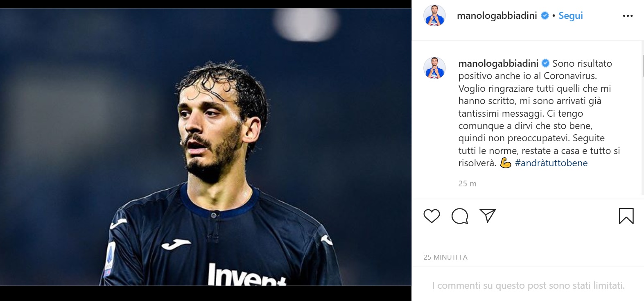Open manologabbiadini username in header
Screen dimensions: 644x301
pyautogui.click(x=497, y=16)
